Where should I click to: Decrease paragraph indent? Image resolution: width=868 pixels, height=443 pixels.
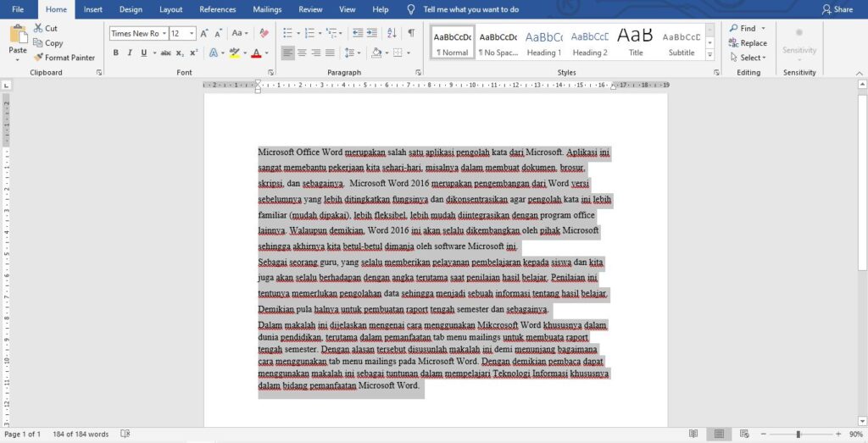tap(358, 33)
